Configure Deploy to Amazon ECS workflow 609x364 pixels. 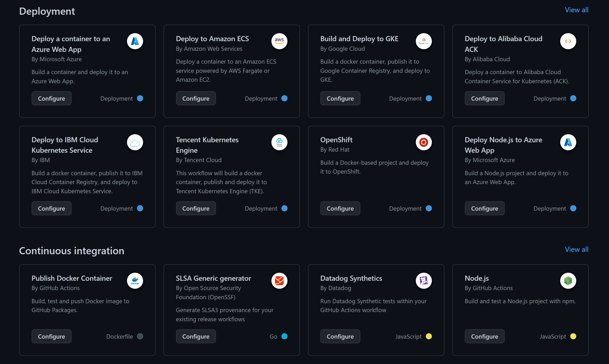(x=196, y=98)
